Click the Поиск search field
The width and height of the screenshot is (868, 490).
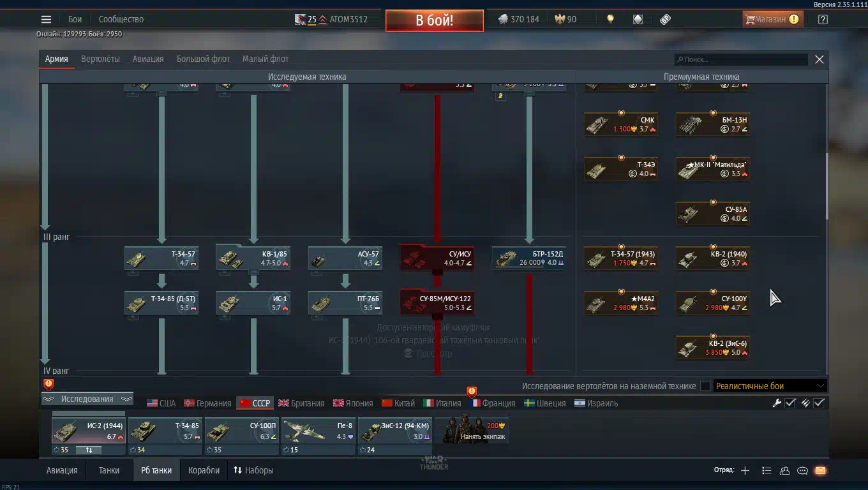point(741,59)
